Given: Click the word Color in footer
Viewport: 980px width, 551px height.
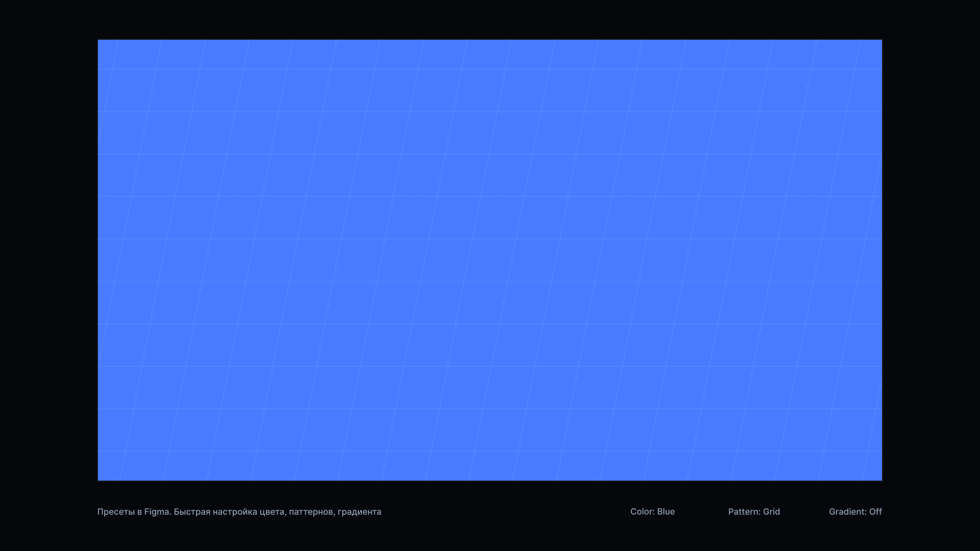Looking at the screenshot, I should click(642, 512).
